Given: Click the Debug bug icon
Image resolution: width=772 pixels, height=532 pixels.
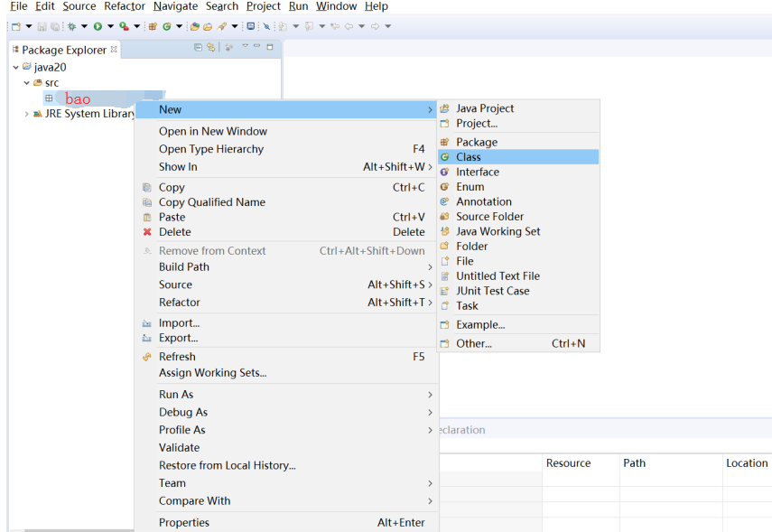Looking at the screenshot, I should pos(72,26).
